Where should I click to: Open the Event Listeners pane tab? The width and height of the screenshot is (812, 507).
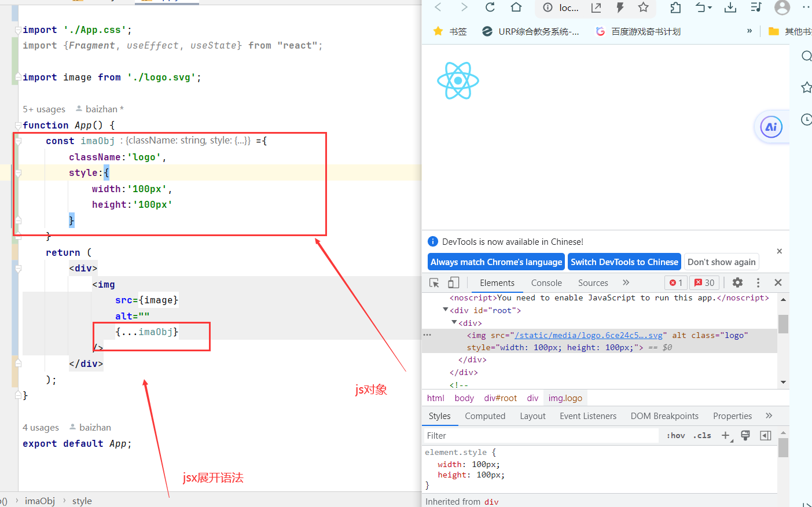[x=588, y=416]
